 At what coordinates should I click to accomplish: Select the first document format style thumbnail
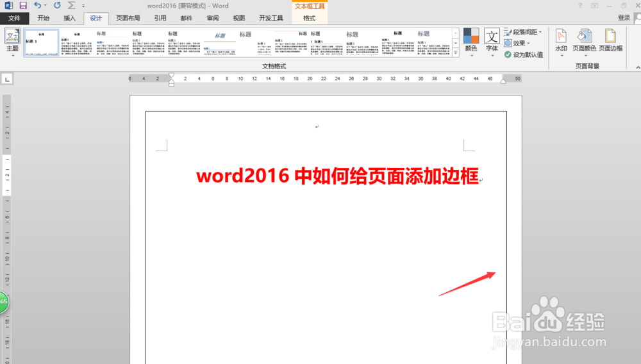pyautogui.click(x=41, y=42)
